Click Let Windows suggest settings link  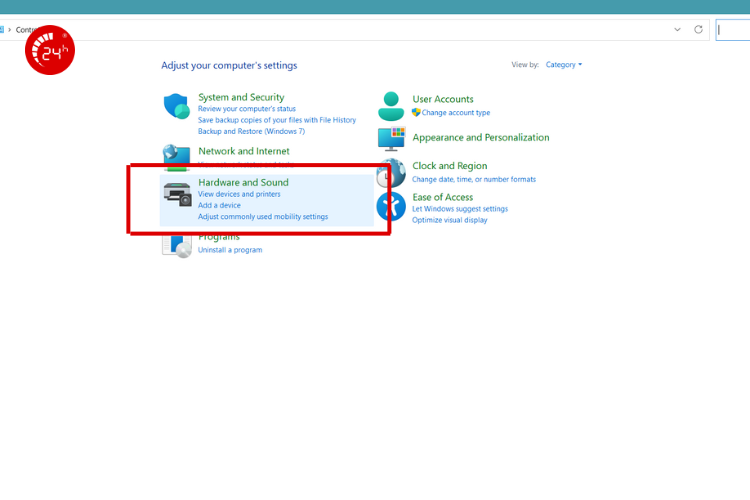460,209
